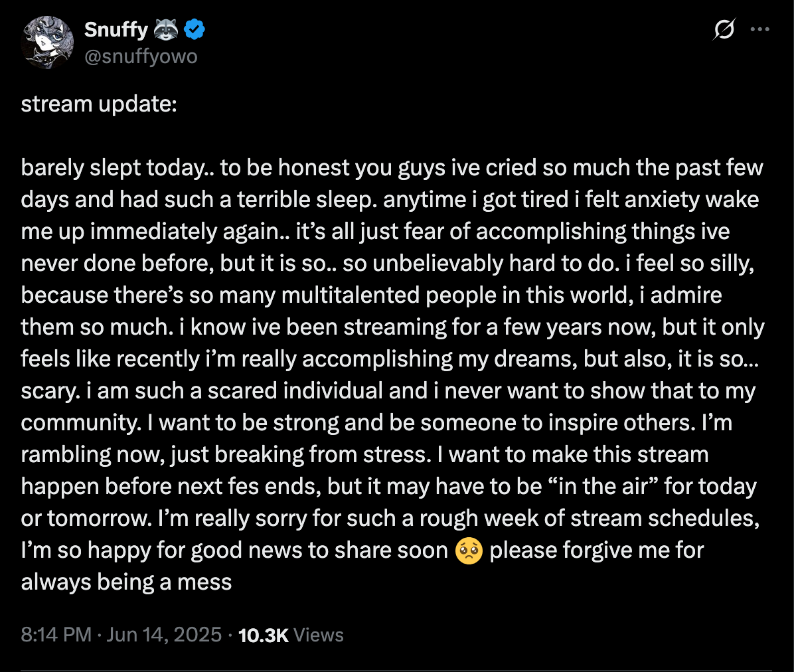The width and height of the screenshot is (794, 672).
Task: Click the blue verified badge
Action: tap(195, 29)
